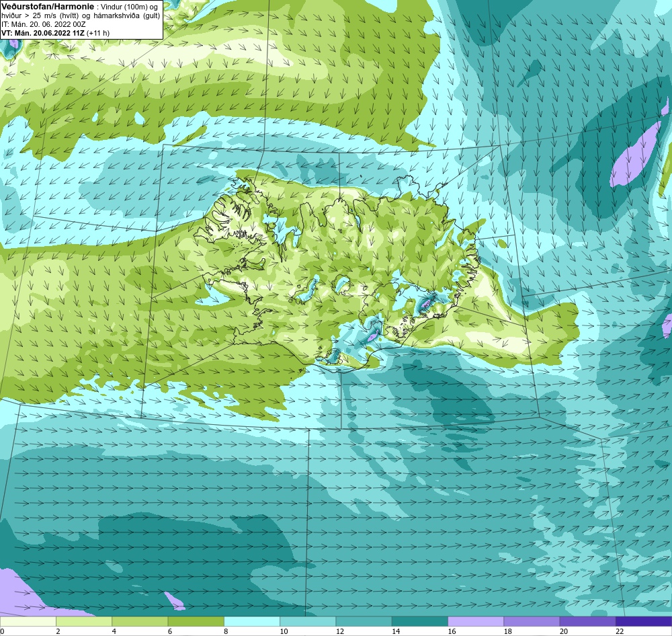Click the medium purple 18–20 m/s legend swatch
The height and width of the screenshot is (636, 672).
(532, 621)
